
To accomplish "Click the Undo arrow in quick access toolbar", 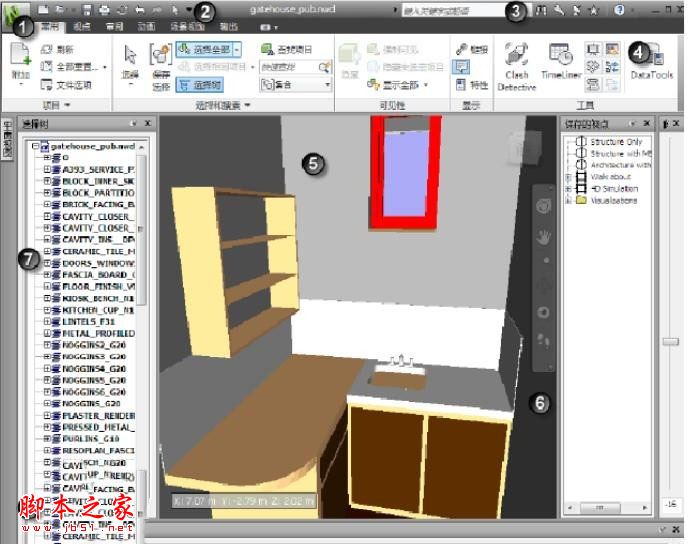I will coord(140,9).
